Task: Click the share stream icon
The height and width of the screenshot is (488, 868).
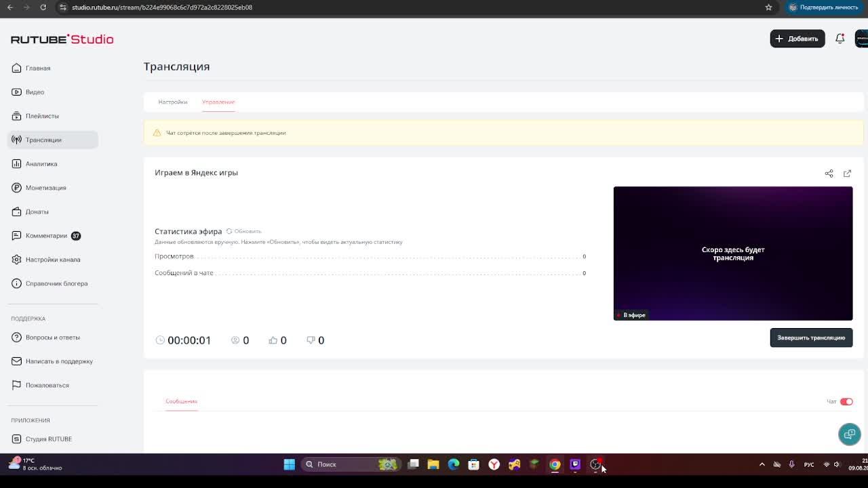Action: (829, 174)
